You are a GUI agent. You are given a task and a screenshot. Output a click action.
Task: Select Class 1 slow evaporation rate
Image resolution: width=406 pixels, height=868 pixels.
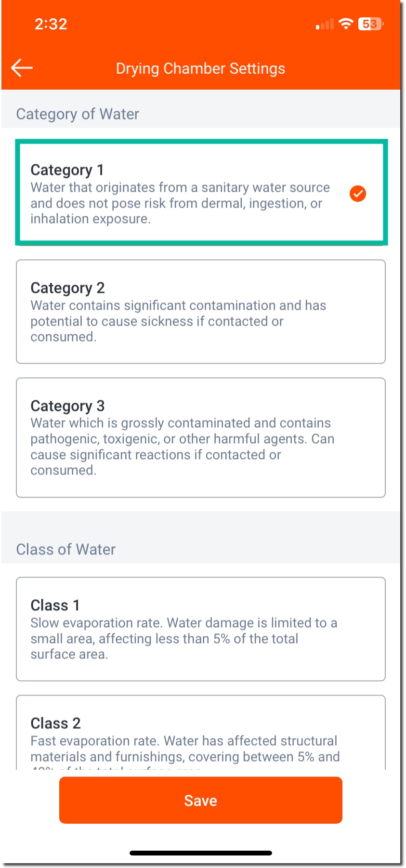tap(201, 628)
